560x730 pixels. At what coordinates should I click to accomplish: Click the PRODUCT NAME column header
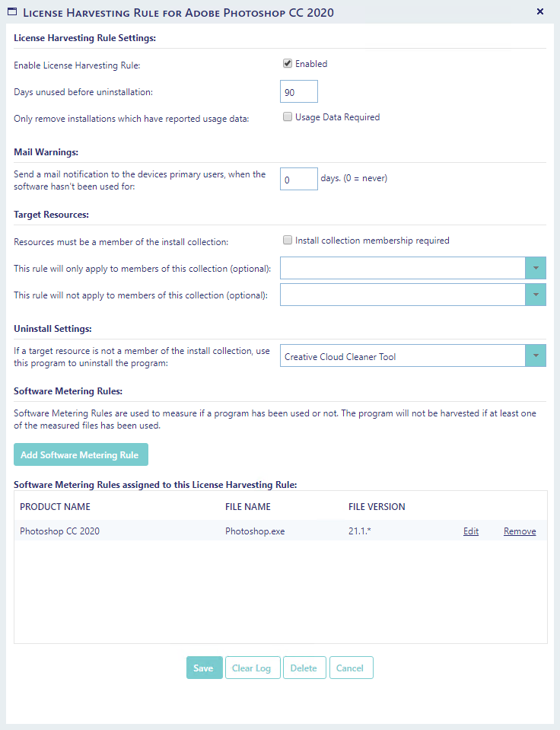pyautogui.click(x=55, y=506)
